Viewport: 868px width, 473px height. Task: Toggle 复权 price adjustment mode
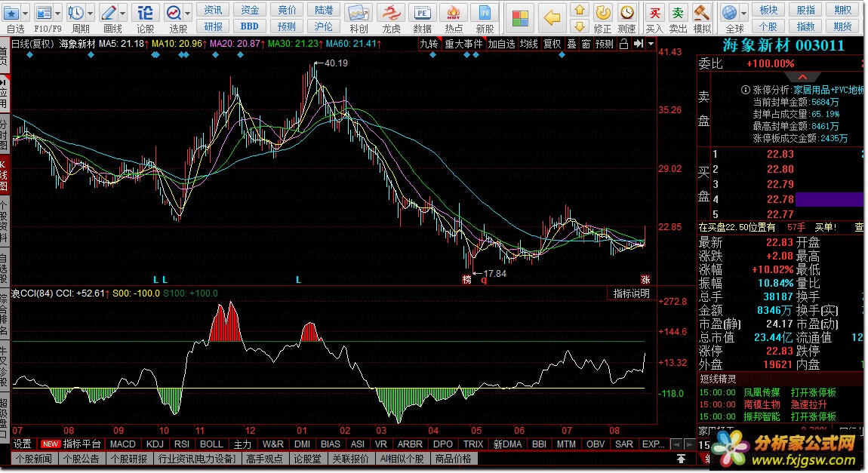[x=552, y=44]
